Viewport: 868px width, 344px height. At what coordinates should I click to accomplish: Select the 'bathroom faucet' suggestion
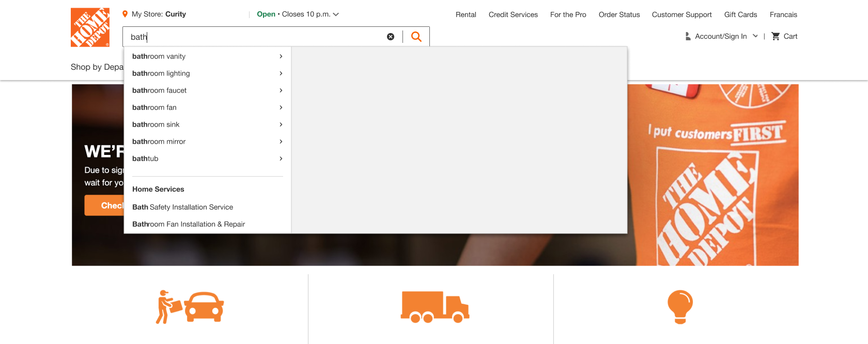point(159,90)
